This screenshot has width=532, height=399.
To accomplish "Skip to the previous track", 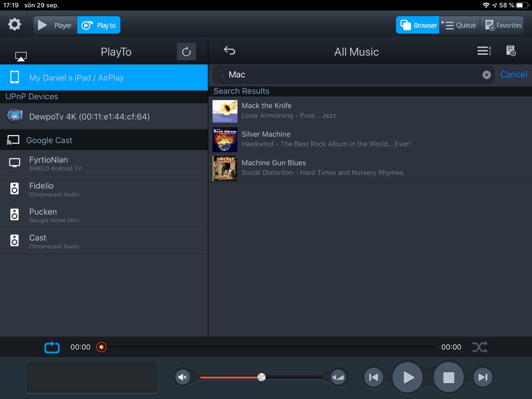I will 373,377.
